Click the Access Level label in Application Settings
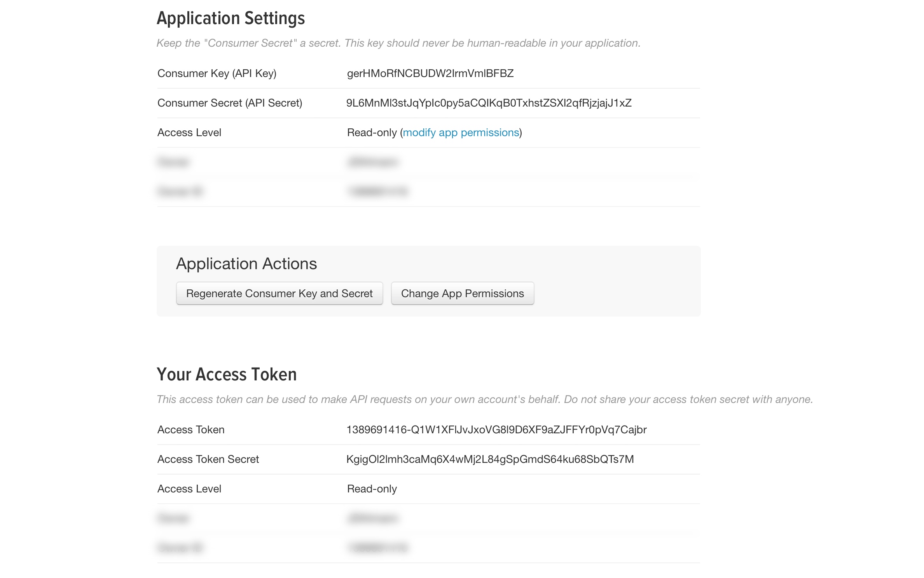Screen dimensions: 924x578 click(189, 133)
